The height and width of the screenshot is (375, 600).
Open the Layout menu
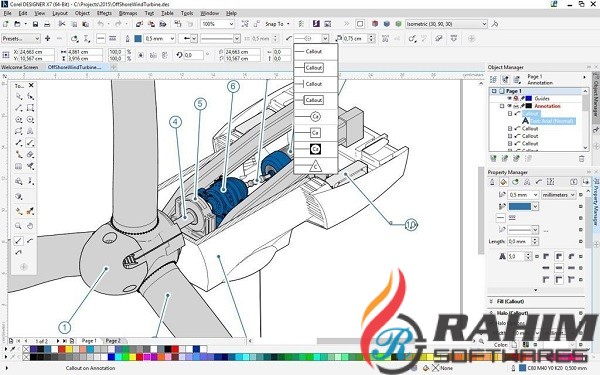[60, 13]
